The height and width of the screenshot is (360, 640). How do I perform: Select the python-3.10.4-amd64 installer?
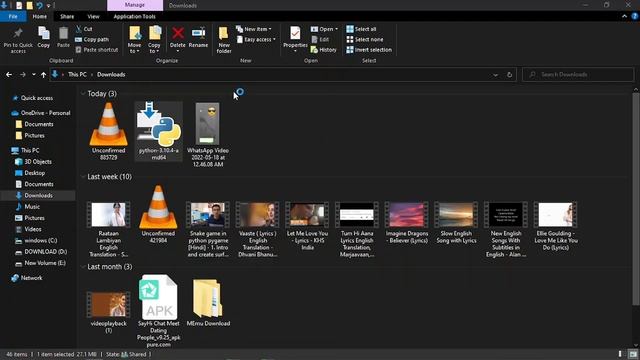point(159,131)
